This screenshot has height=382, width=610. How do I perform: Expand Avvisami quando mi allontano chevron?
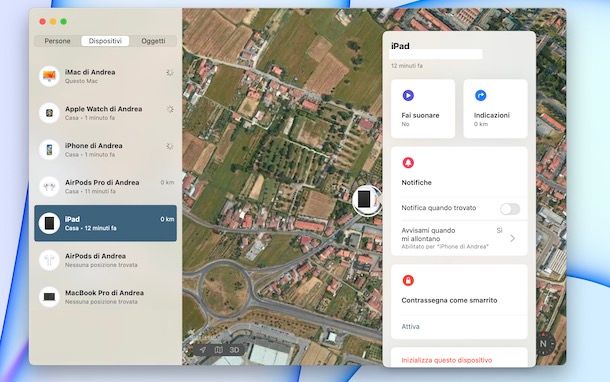[x=512, y=238]
